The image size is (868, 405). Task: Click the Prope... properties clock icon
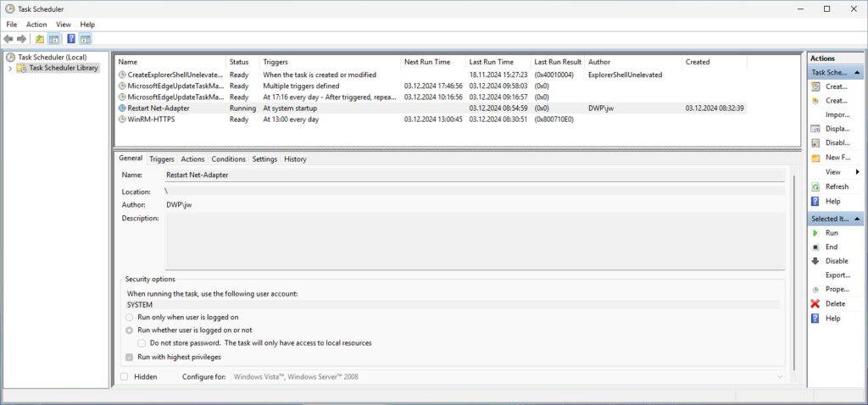[x=815, y=290]
